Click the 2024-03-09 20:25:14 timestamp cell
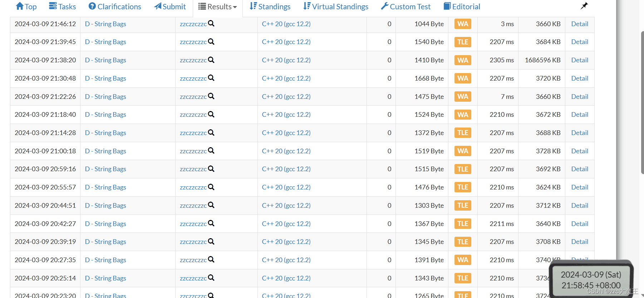This screenshot has width=644, height=298. point(45,278)
